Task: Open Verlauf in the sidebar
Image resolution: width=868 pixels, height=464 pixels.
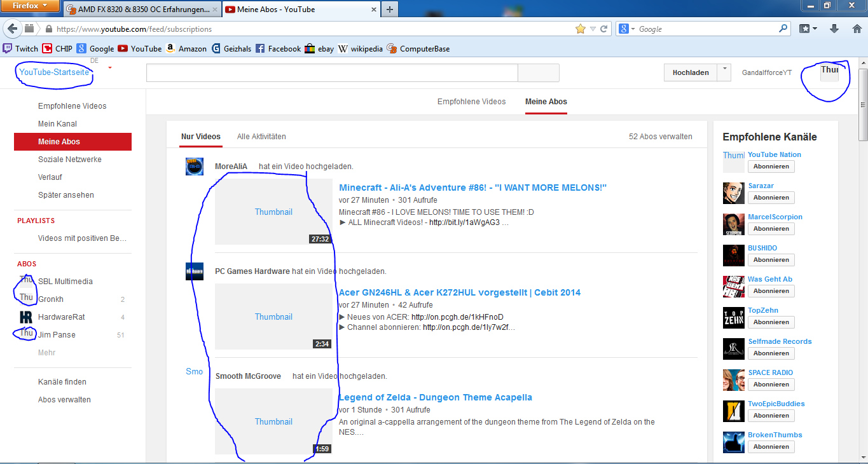Action: [x=50, y=177]
